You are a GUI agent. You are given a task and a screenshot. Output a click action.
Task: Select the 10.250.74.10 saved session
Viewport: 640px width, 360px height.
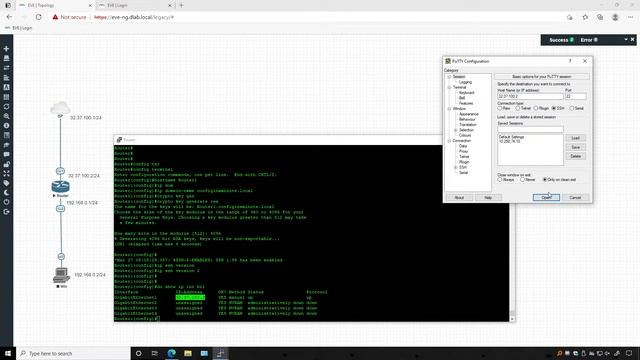509,141
